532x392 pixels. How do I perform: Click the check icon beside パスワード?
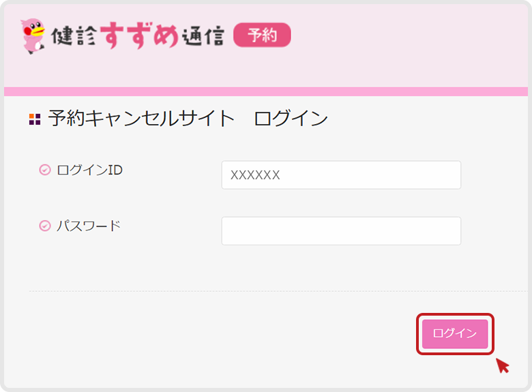pos(45,226)
